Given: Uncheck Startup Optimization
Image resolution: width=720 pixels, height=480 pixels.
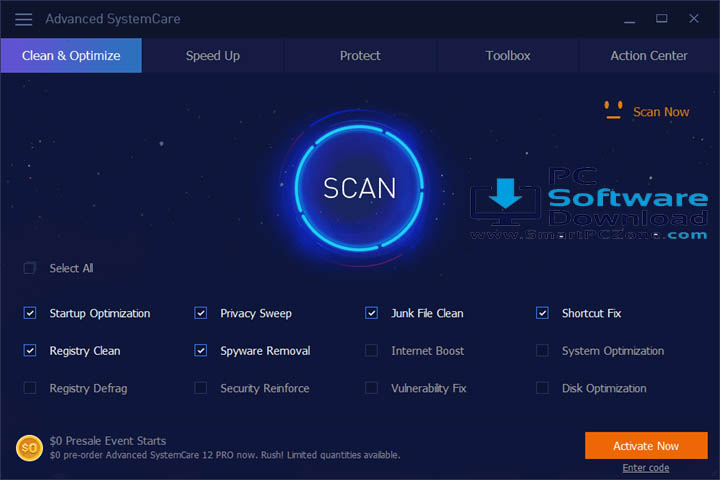Looking at the screenshot, I should coord(30,313).
